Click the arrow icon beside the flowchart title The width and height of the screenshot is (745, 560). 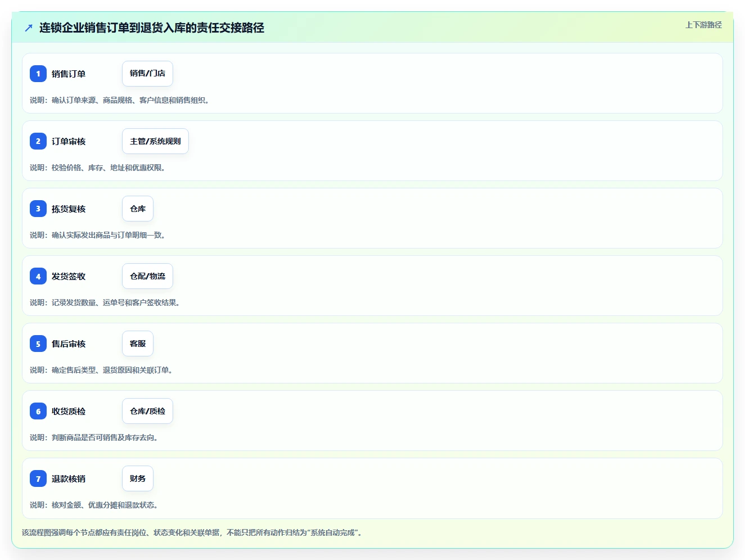(x=29, y=28)
